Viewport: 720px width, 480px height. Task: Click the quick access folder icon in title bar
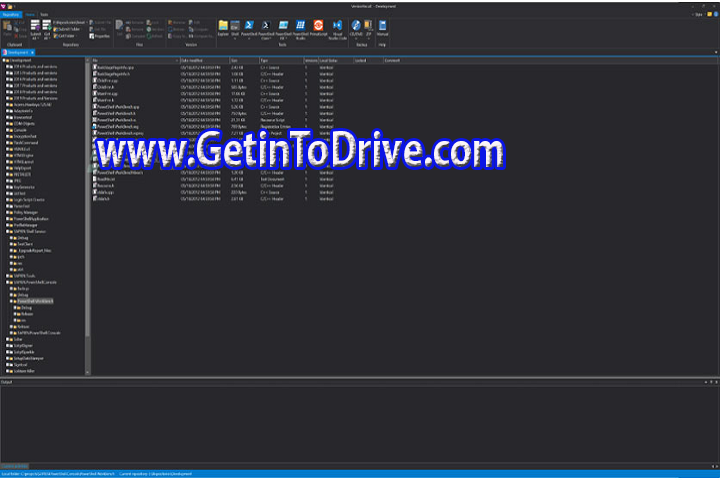pyautogui.click(x=10, y=6)
